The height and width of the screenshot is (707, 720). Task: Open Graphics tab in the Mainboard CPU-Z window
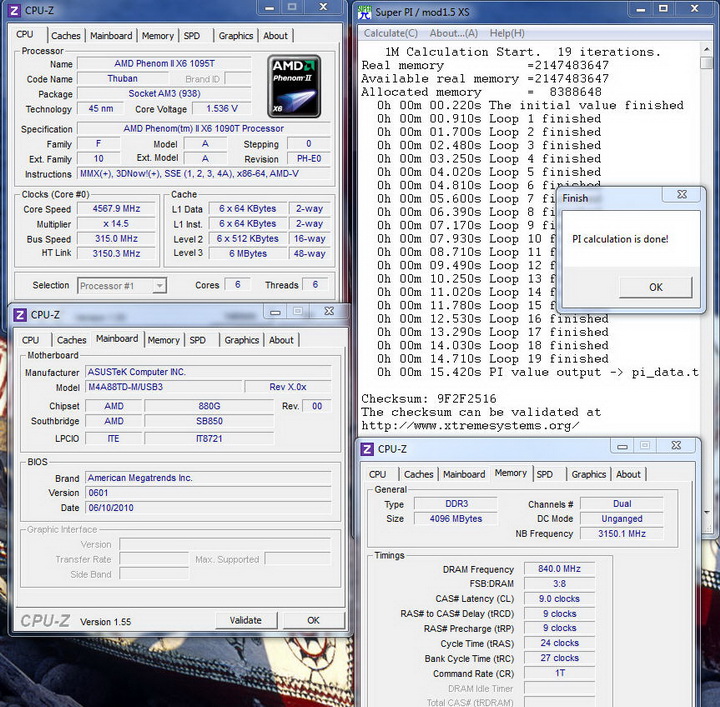[x=242, y=340]
